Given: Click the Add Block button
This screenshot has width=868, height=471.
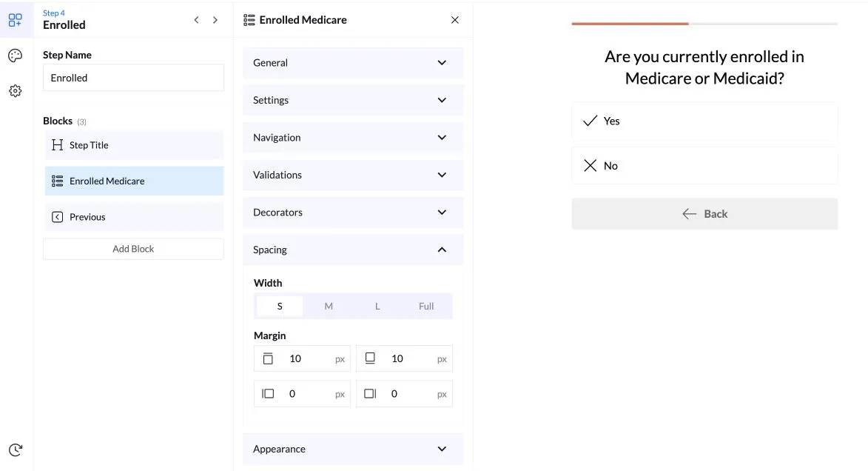Looking at the screenshot, I should 133,249.
